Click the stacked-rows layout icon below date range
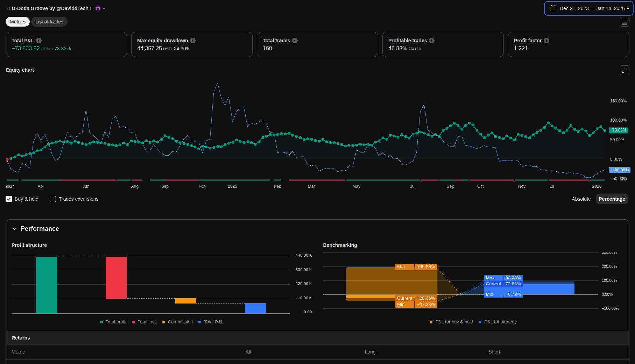 click(x=624, y=22)
